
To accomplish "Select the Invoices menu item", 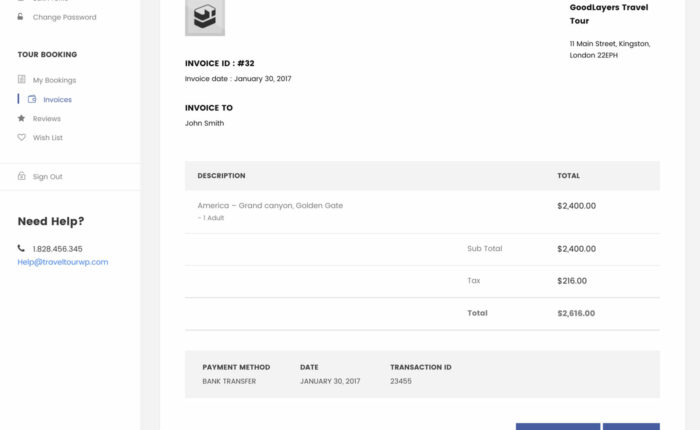I will (57, 100).
